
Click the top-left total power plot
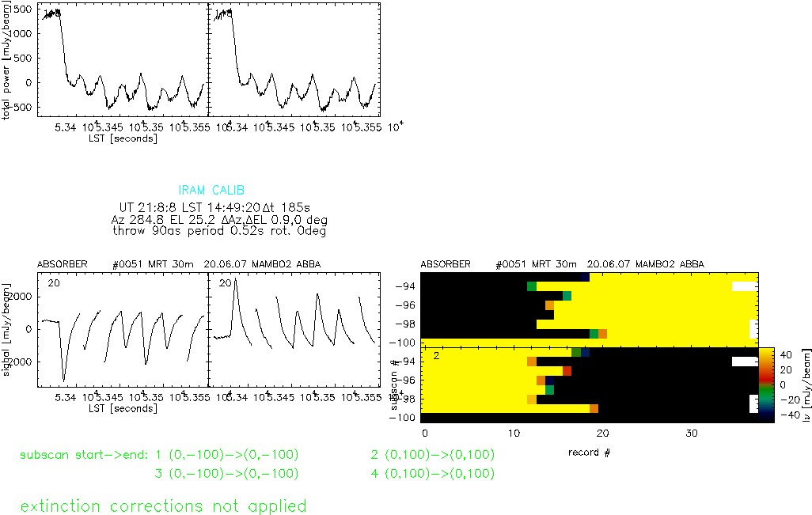click(122, 59)
